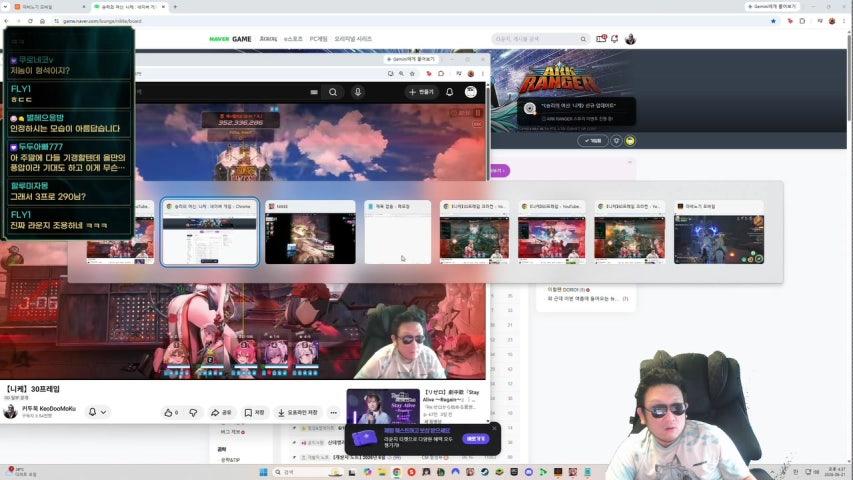Switch to the Naver Game lounge Chrome tab
The width and height of the screenshot is (853, 480).
click(129, 7)
